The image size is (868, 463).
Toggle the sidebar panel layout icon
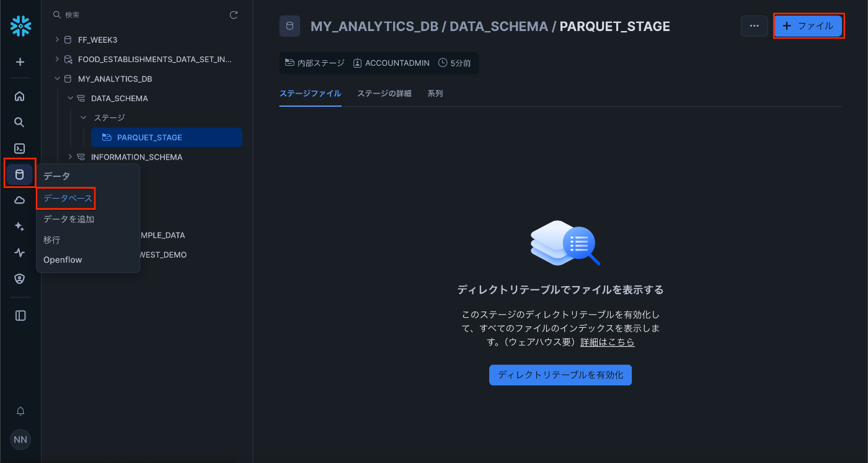(x=20, y=315)
